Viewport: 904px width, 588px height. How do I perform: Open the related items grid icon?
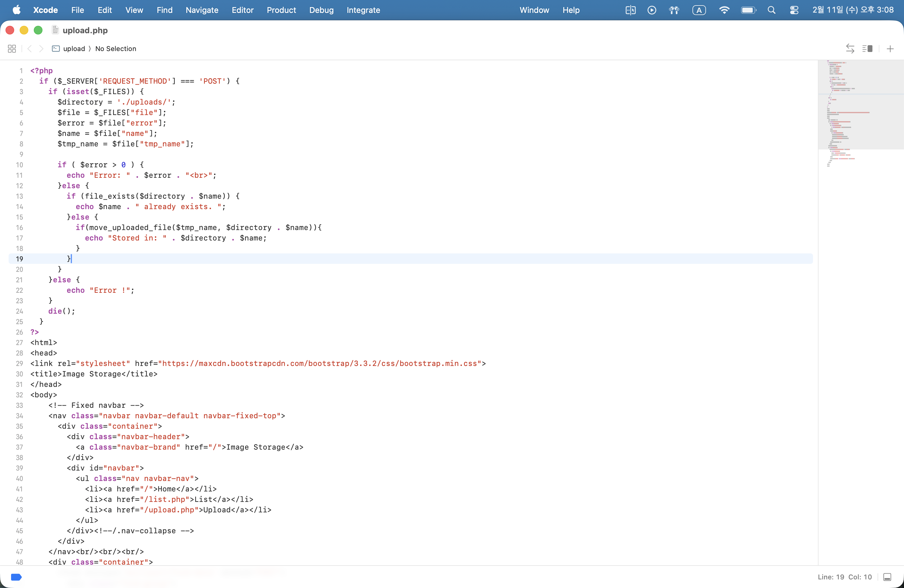tap(12, 49)
